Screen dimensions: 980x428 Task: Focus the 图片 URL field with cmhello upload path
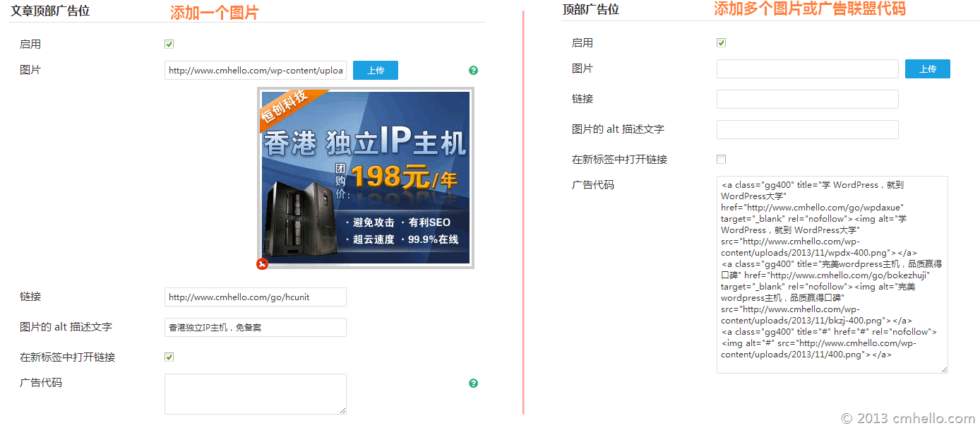[x=256, y=71]
